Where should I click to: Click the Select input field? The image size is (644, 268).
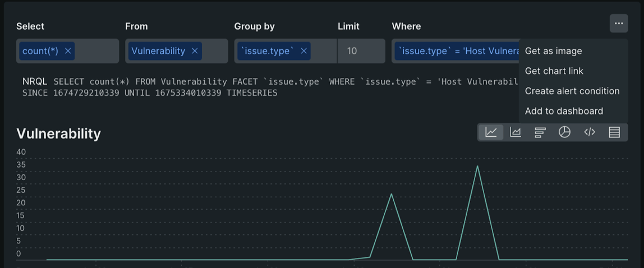tap(67, 51)
